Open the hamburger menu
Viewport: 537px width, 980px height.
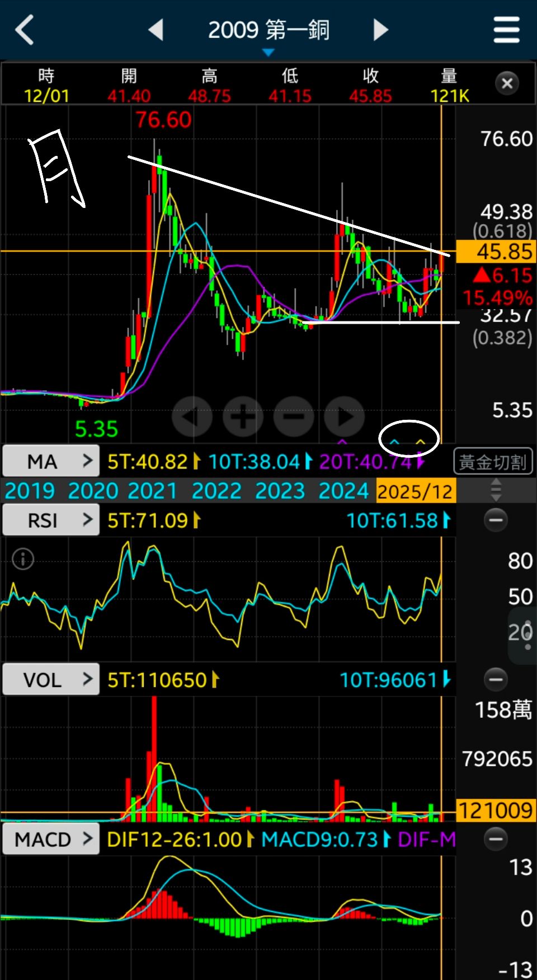pos(507,30)
